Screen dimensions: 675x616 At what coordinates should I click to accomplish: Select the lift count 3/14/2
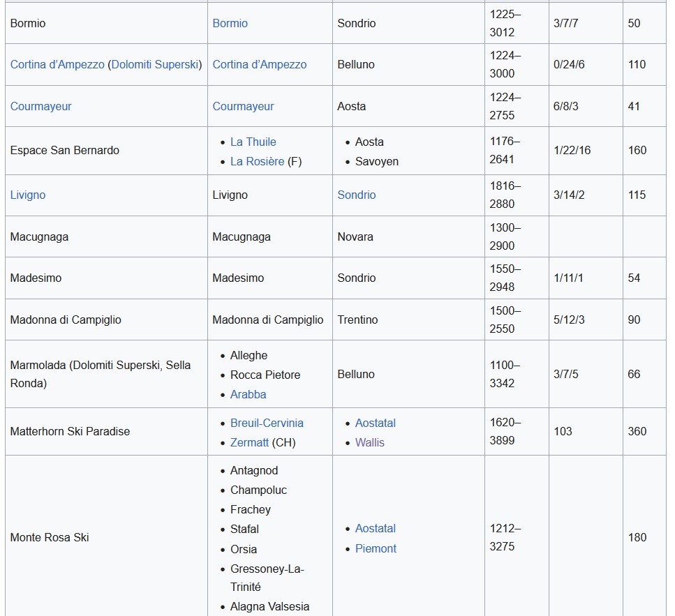tap(569, 195)
